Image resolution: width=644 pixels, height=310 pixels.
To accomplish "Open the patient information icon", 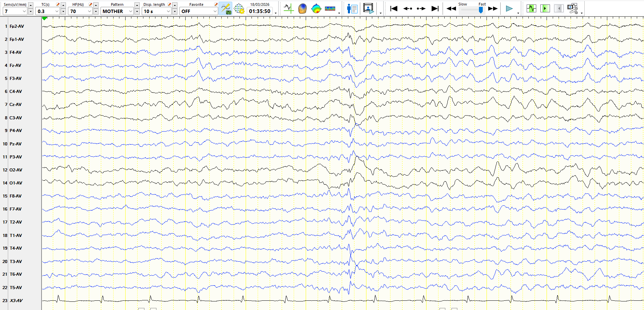I will tap(352, 8).
